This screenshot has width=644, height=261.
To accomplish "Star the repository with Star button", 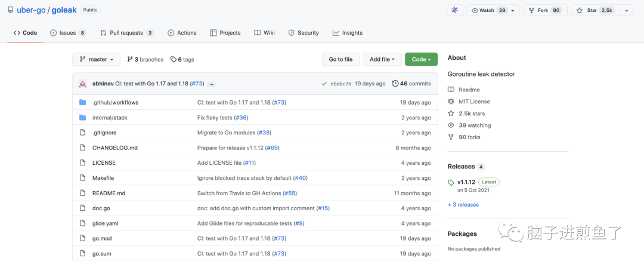I will (595, 10).
